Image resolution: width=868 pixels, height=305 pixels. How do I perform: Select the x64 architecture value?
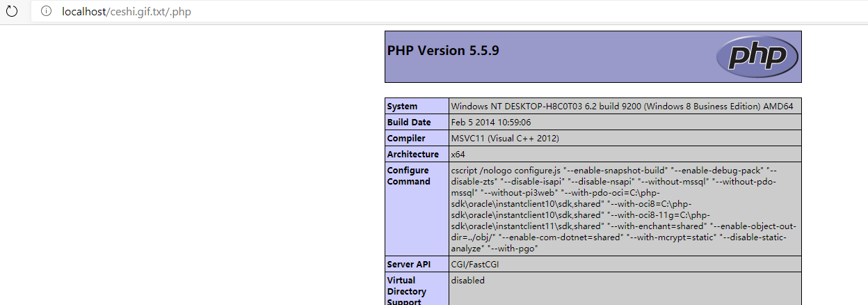(625, 154)
